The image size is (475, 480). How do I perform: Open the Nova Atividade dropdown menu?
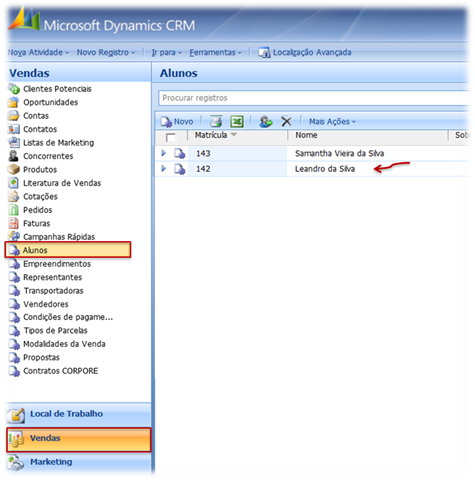click(38, 52)
